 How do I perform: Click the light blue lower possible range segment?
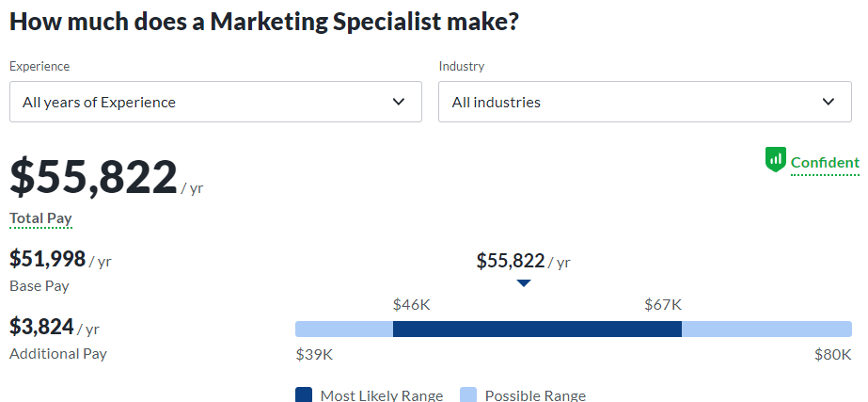(x=344, y=329)
